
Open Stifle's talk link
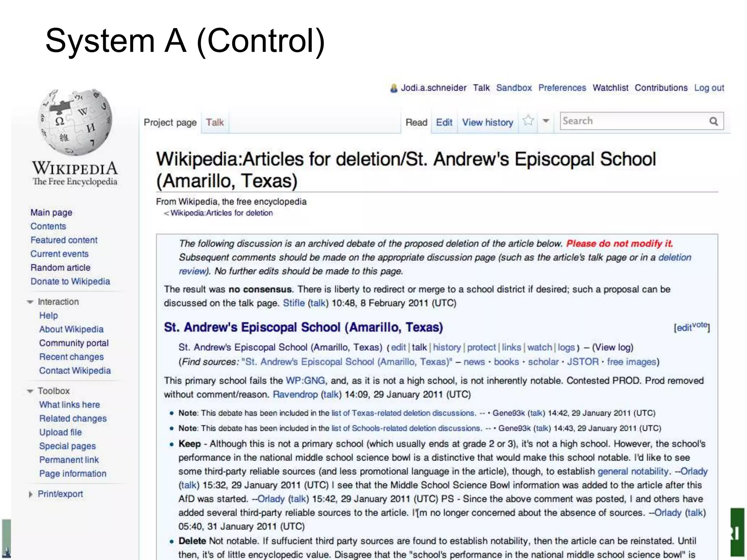(318, 303)
